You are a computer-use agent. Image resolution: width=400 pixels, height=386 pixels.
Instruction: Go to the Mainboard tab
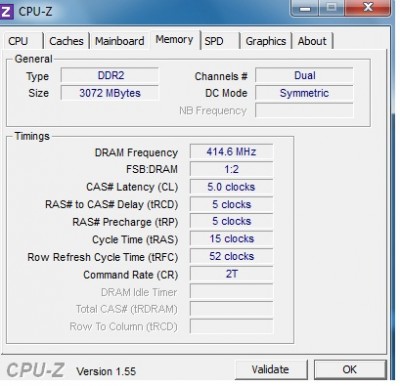[x=120, y=41]
